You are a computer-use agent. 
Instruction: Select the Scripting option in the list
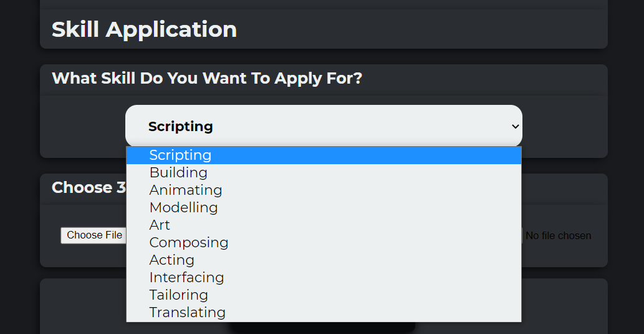coord(180,155)
